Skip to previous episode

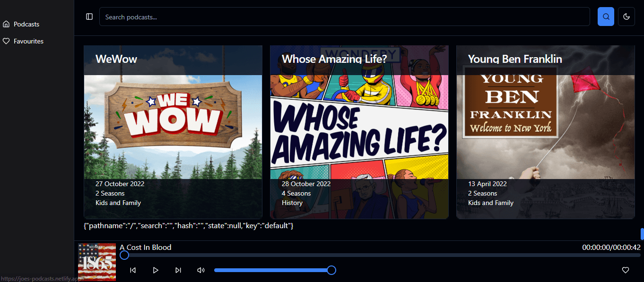[133, 270]
